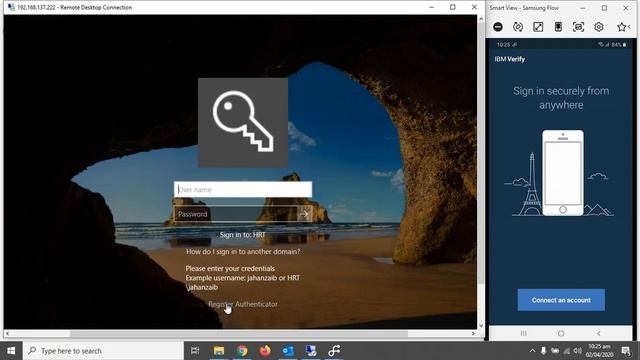640x360 pixels.
Task: Click the Remote Desktop Connection taskbar icon
Action: point(311,351)
